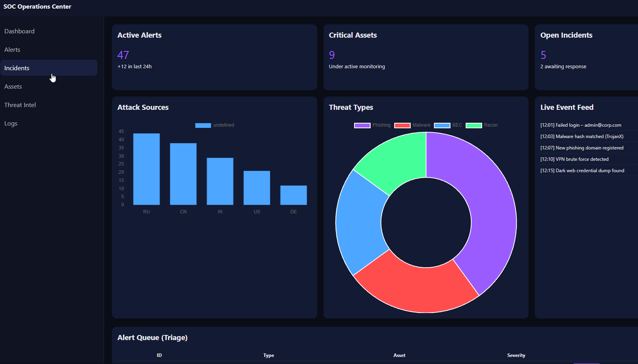
Task: Open the Dashboard sidebar item
Action: coord(19,31)
